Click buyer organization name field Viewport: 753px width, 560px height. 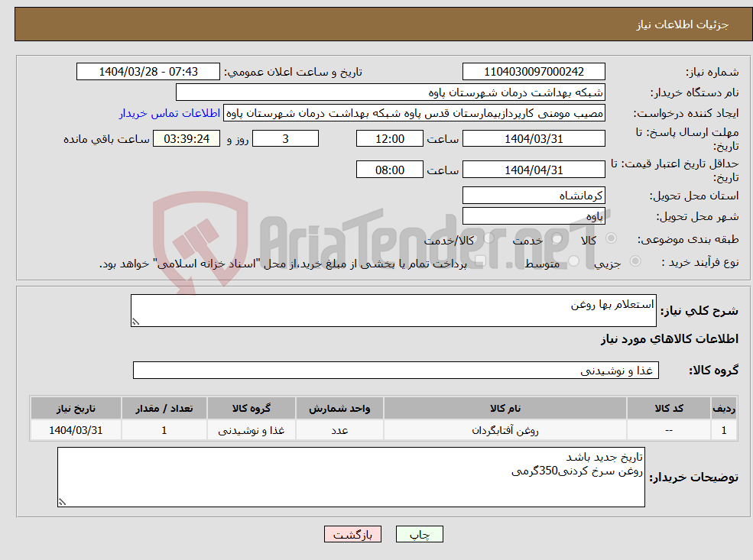pyautogui.click(x=391, y=92)
